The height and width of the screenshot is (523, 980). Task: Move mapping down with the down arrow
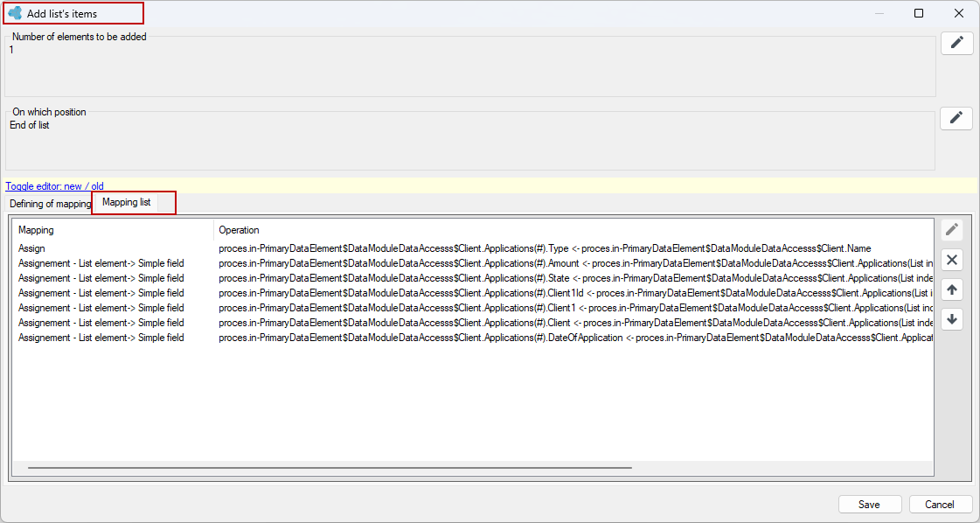(952, 320)
